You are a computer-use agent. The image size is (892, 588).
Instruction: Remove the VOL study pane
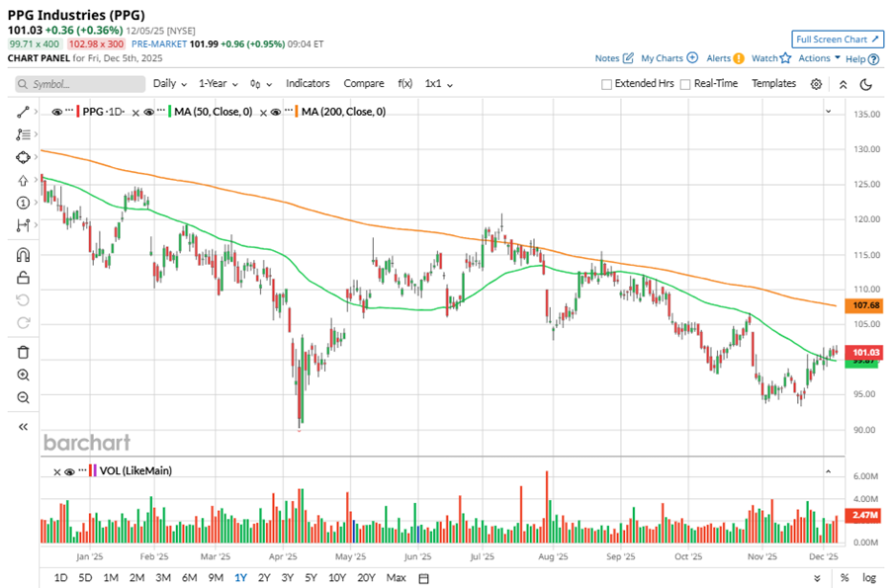(57, 471)
